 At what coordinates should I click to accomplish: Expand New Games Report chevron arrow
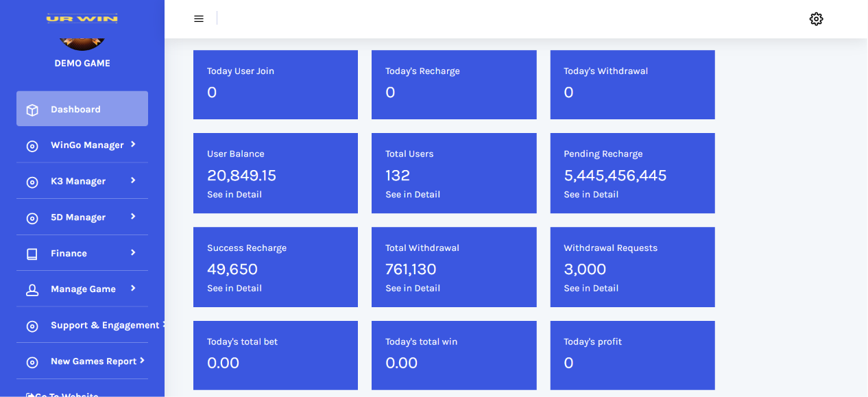point(142,360)
